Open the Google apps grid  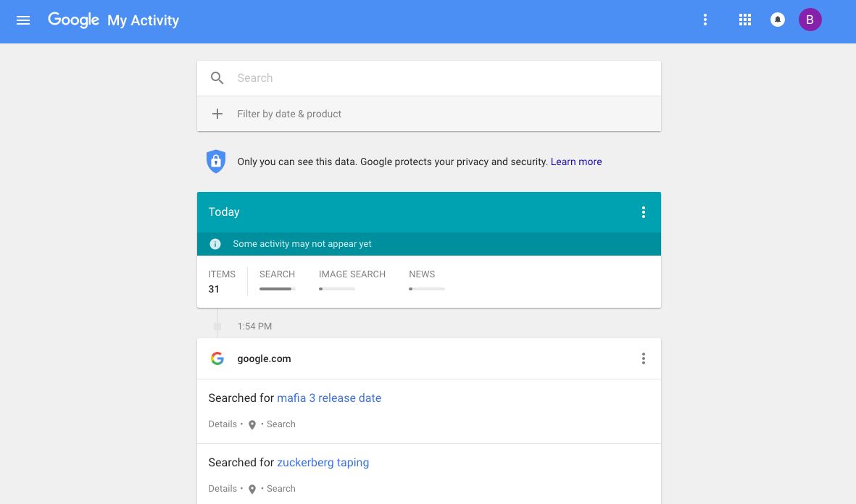tap(744, 20)
